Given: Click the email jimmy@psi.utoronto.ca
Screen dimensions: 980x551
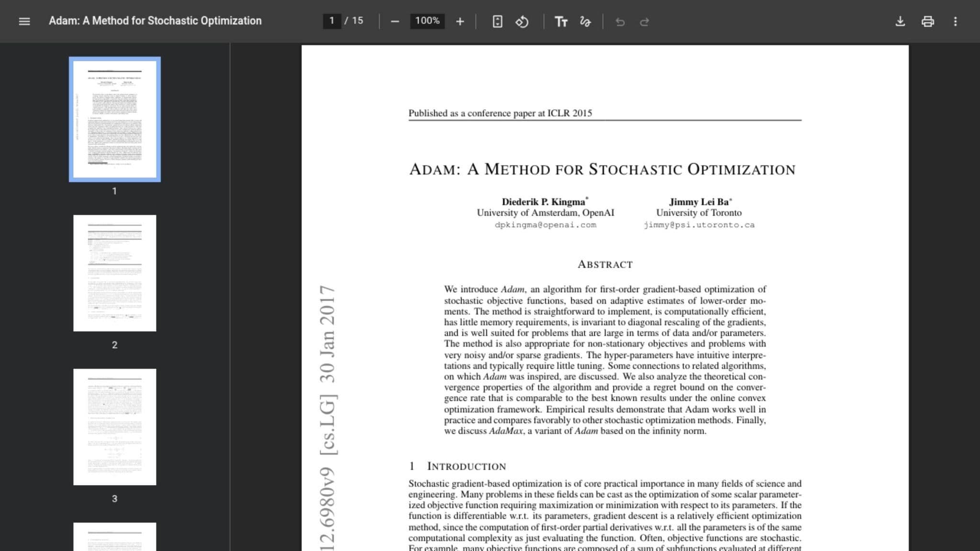Looking at the screenshot, I should [699, 225].
